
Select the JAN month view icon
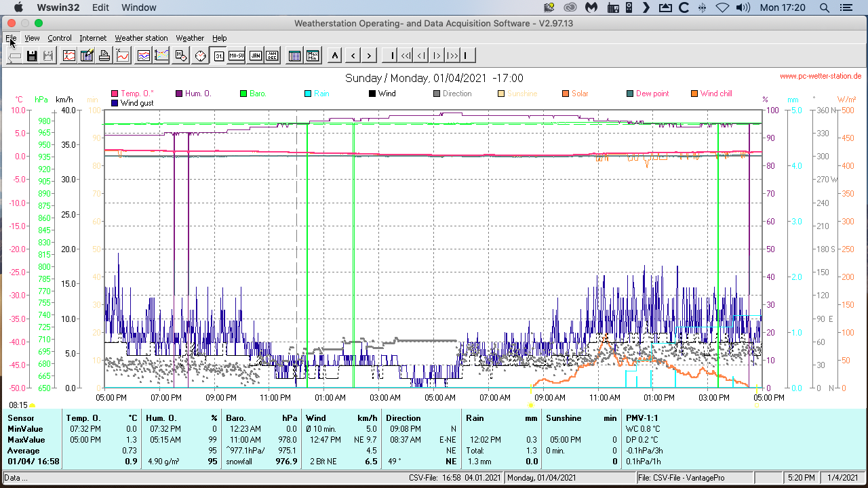pos(255,56)
